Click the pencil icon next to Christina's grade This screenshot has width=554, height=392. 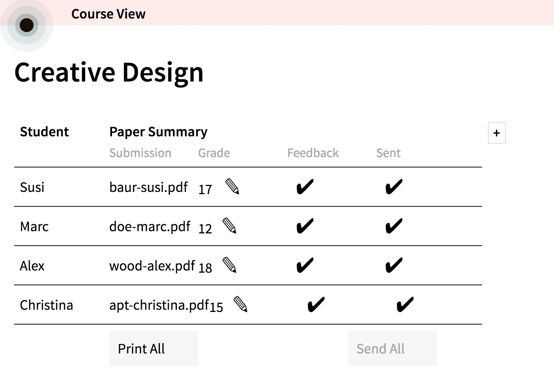[x=240, y=304]
